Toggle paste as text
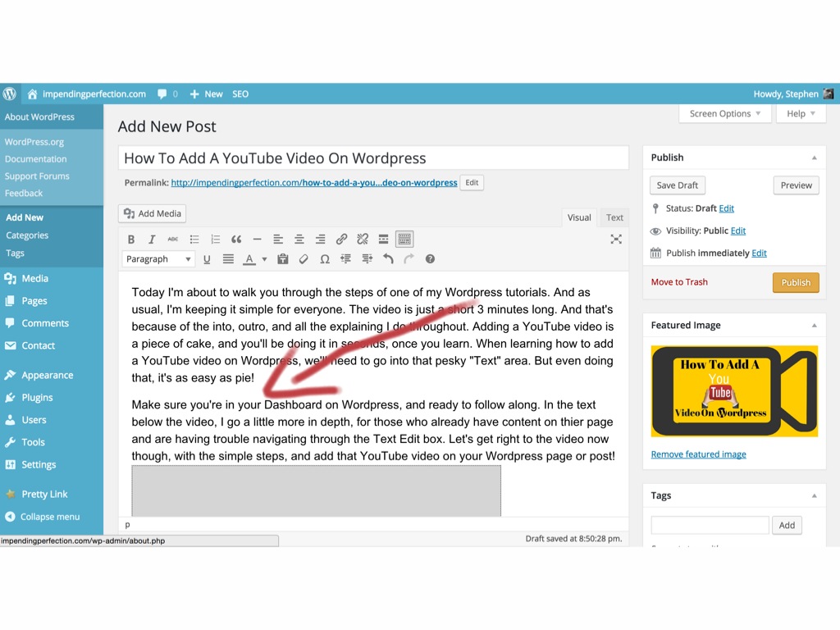 pyautogui.click(x=283, y=259)
